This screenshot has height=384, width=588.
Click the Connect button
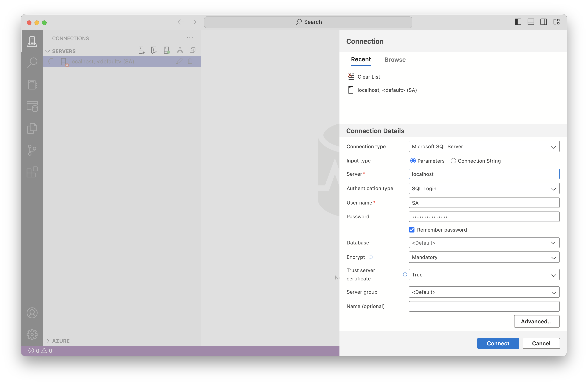tap(498, 343)
